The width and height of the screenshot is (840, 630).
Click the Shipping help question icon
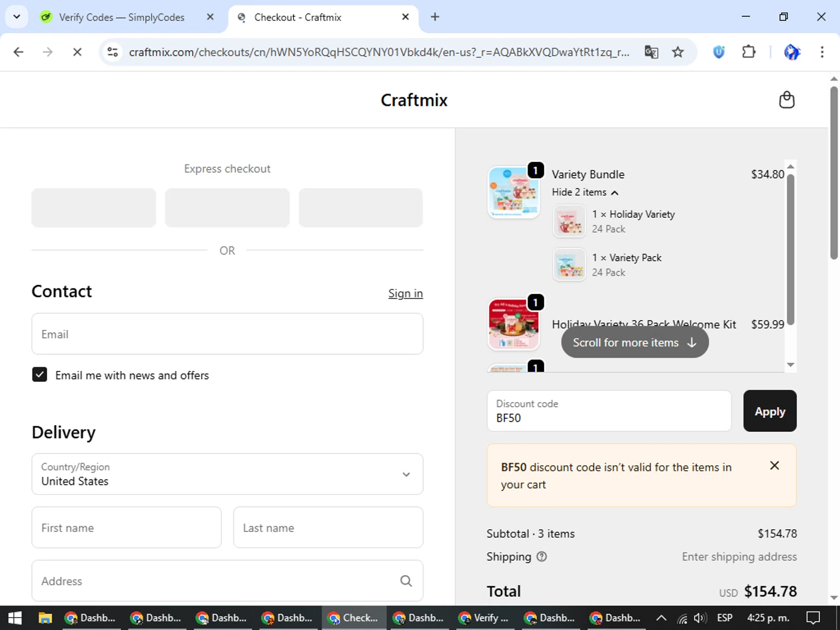point(542,557)
